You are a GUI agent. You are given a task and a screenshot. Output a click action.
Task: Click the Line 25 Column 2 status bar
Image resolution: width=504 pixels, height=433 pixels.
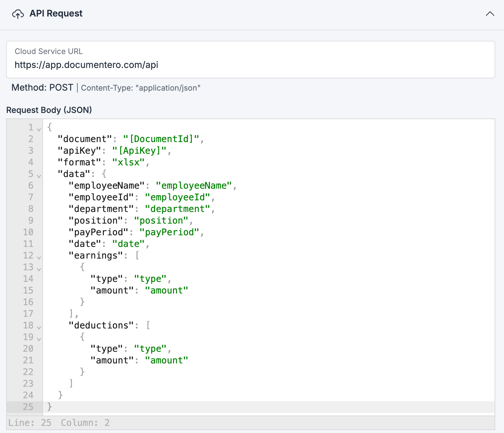[x=251, y=423]
